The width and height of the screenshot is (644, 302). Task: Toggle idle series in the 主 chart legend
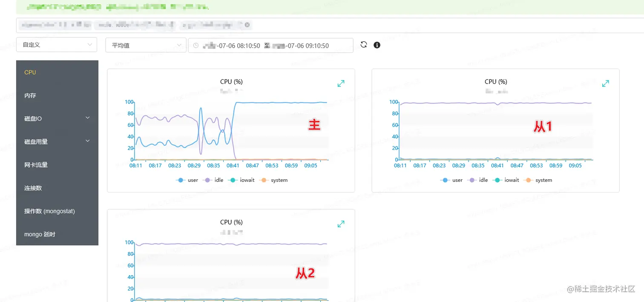(213, 180)
